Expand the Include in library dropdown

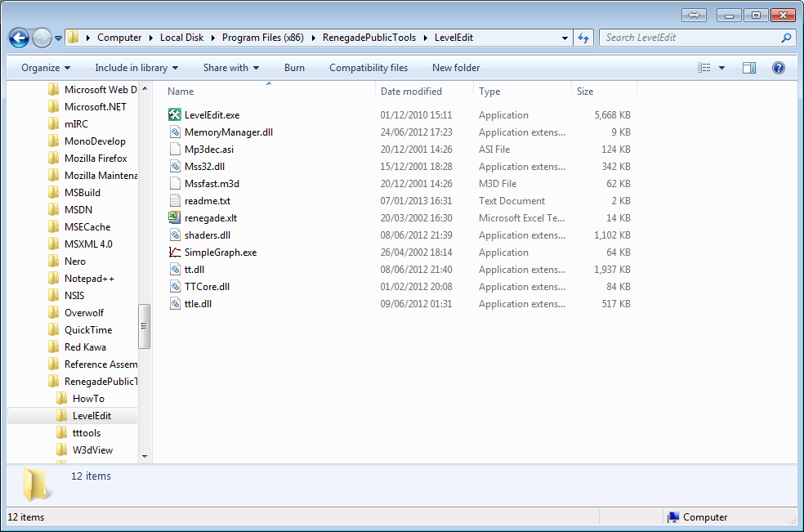click(x=136, y=68)
